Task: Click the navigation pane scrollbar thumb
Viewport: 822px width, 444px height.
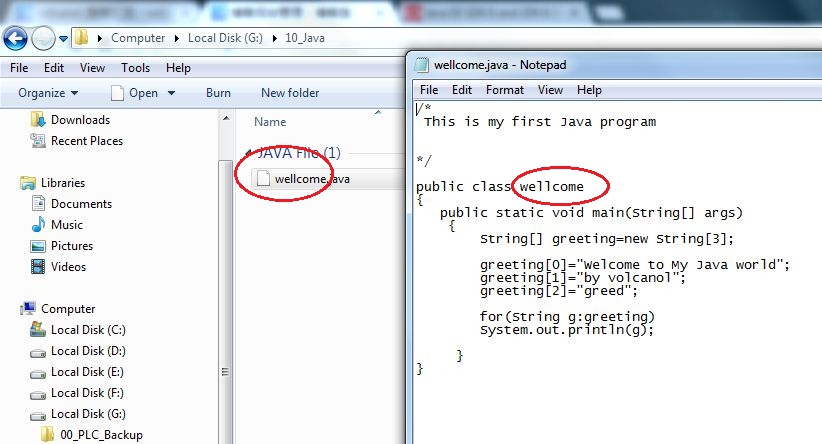Action: click(x=226, y=301)
